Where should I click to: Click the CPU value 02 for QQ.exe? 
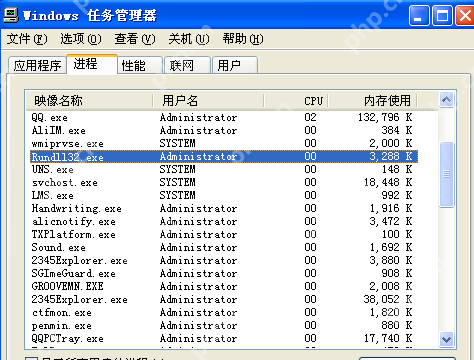(310, 117)
